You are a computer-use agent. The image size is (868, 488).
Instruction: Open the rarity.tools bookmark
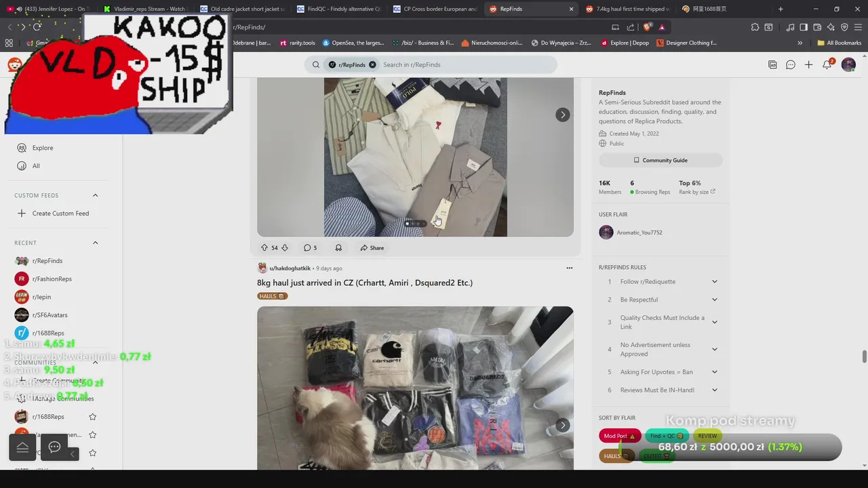click(297, 43)
